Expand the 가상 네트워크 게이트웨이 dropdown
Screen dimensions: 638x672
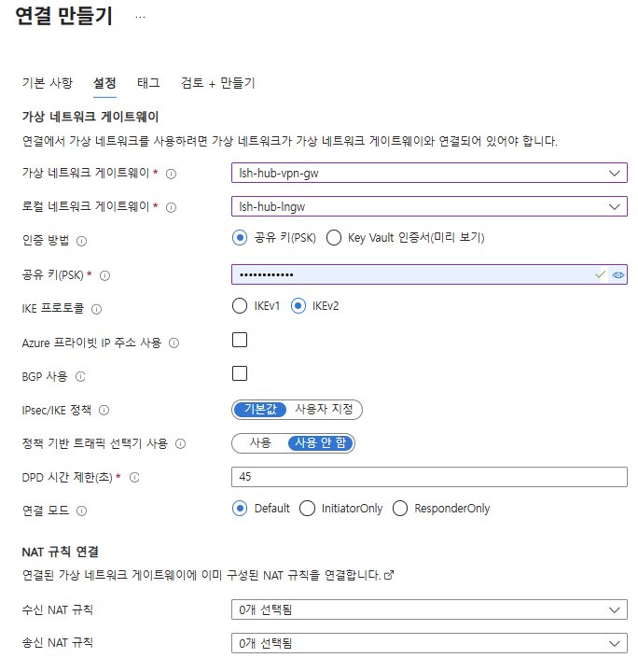coord(429,173)
